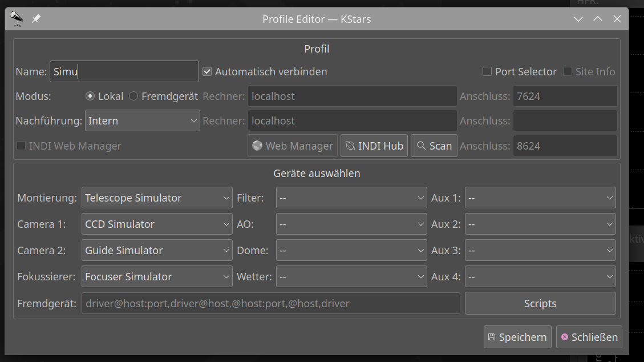Toggle the pin window icon
This screenshot has width=644, height=362.
pos(36,18)
